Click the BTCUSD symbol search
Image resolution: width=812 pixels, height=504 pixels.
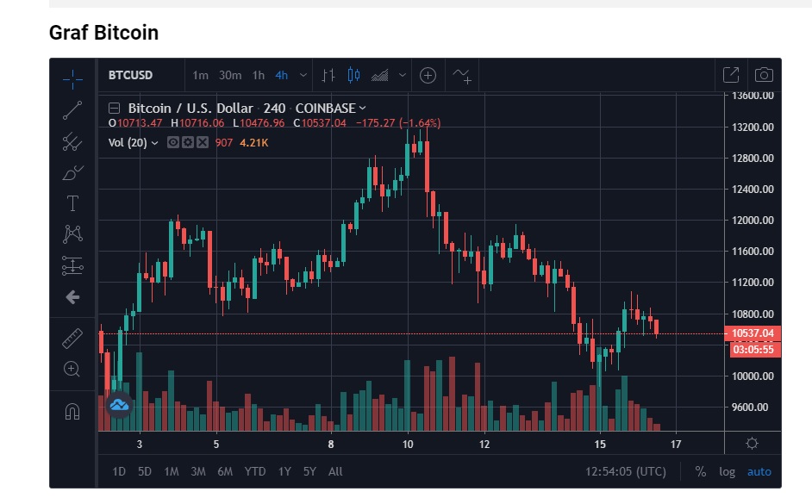(x=131, y=75)
